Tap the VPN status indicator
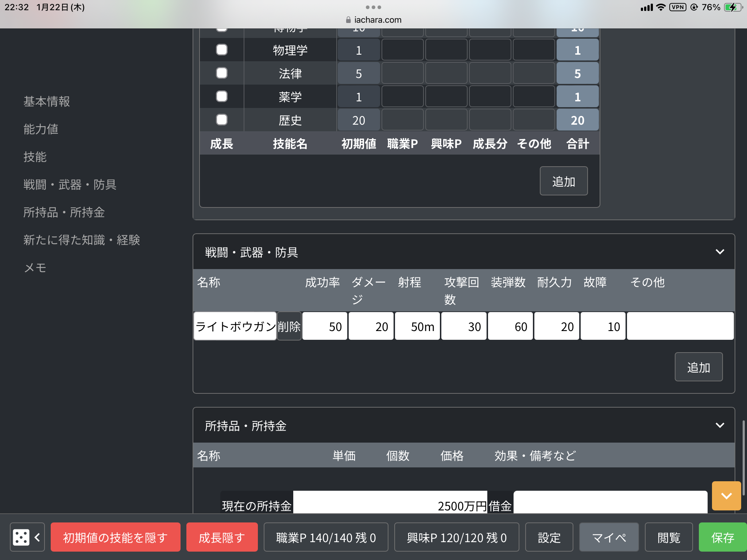 pos(677,7)
